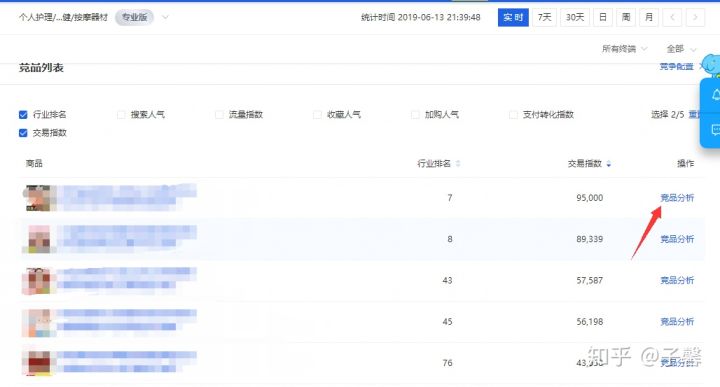The image size is (720, 387).
Task: Click the 57,587 trade index value
Action: pos(590,280)
